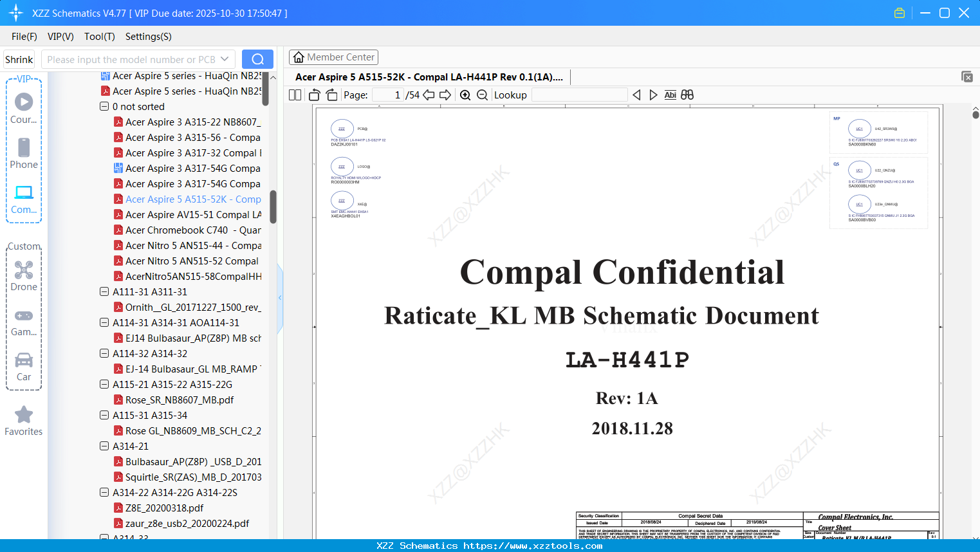Open Acer Aspire AV15-51 Compal file
980x552 pixels.
[188, 215]
